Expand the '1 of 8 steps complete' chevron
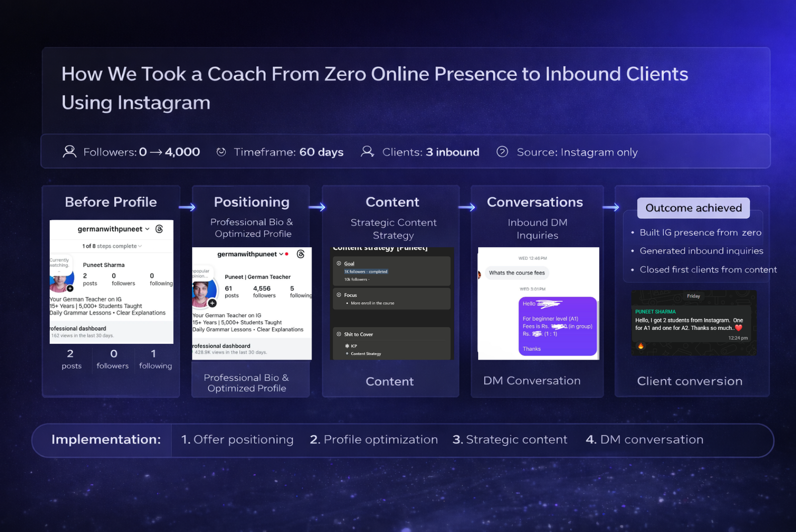Screen dimensions: 796x532 point(140,246)
